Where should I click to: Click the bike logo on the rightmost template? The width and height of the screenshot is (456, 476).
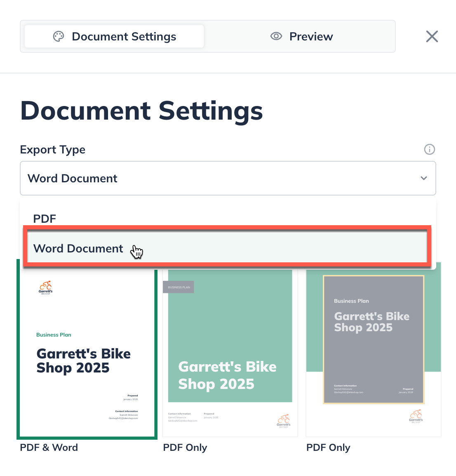pos(416,416)
